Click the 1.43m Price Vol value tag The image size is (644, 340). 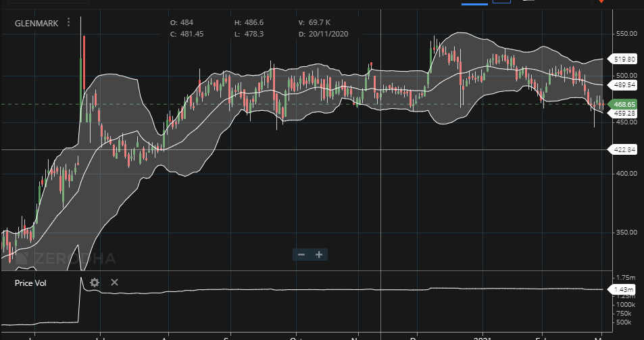pos(622,289)
